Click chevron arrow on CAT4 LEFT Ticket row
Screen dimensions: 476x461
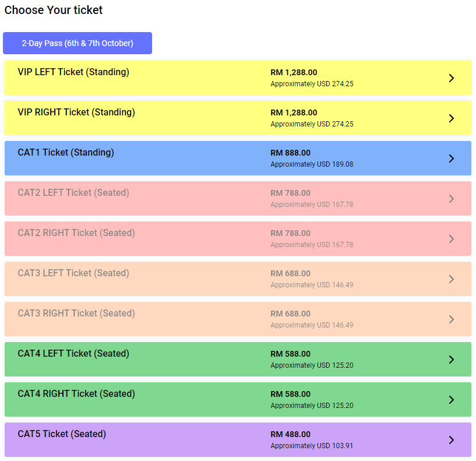pyautogui.click(x=451, y=360)
